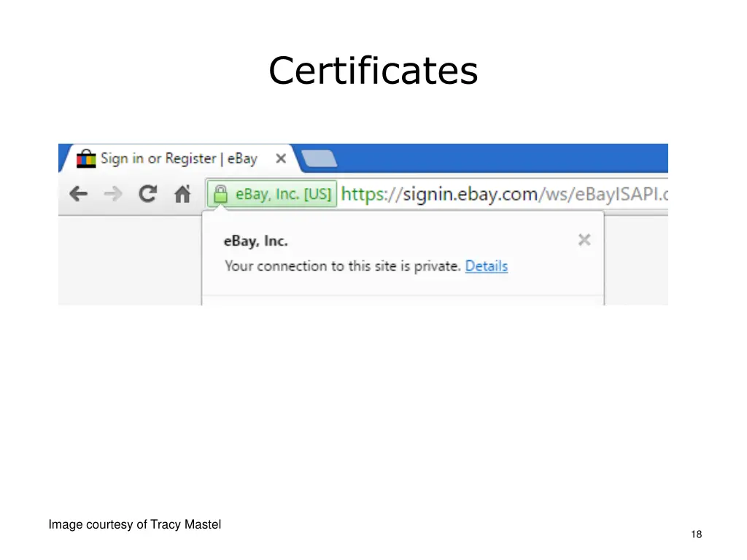Close the eBay, Inc. connection popup
This screenshot has width=747, height=560.
[x=584, y=239]
